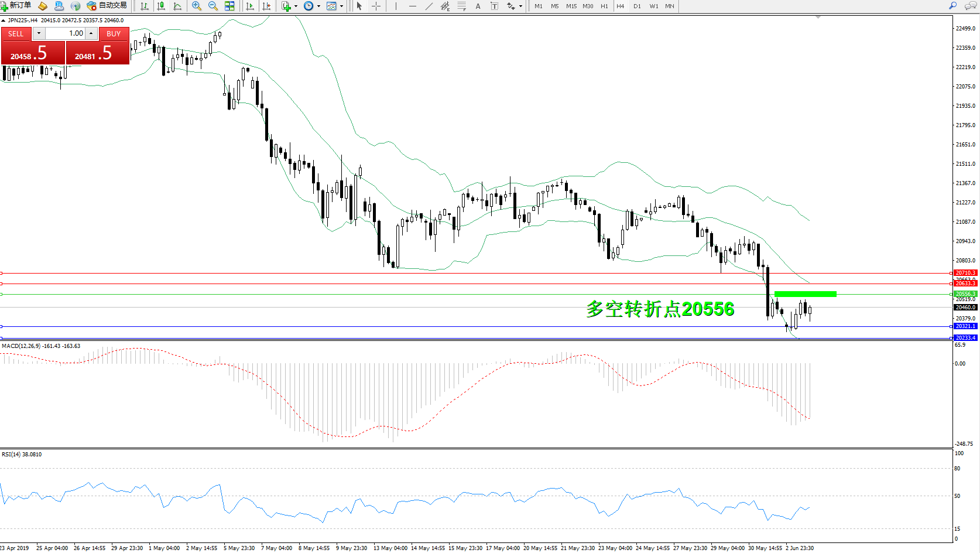Click the zoom out magnifier icon
Screen dimensions: 980x553
213,6
